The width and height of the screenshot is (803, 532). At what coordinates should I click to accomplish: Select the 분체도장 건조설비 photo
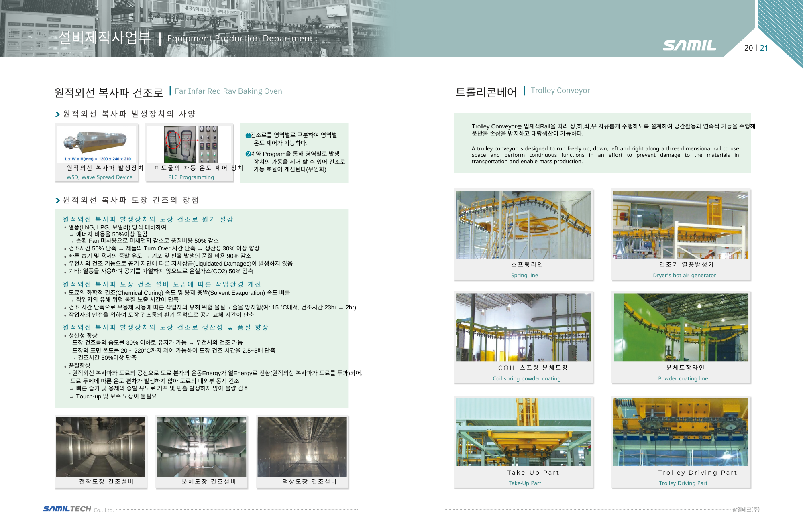202,447
